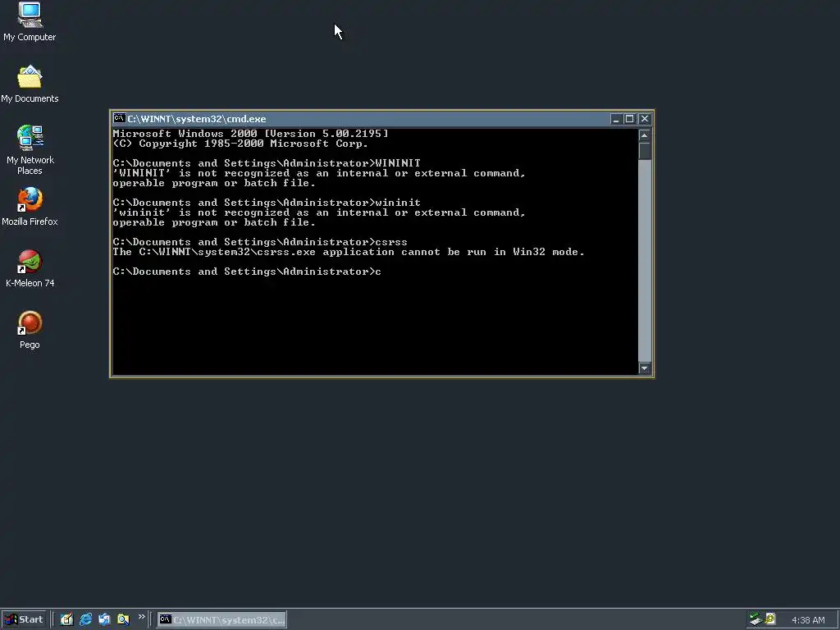
Task: Click the cmd.exe taskbar button
Action: [x=221, y=619]
